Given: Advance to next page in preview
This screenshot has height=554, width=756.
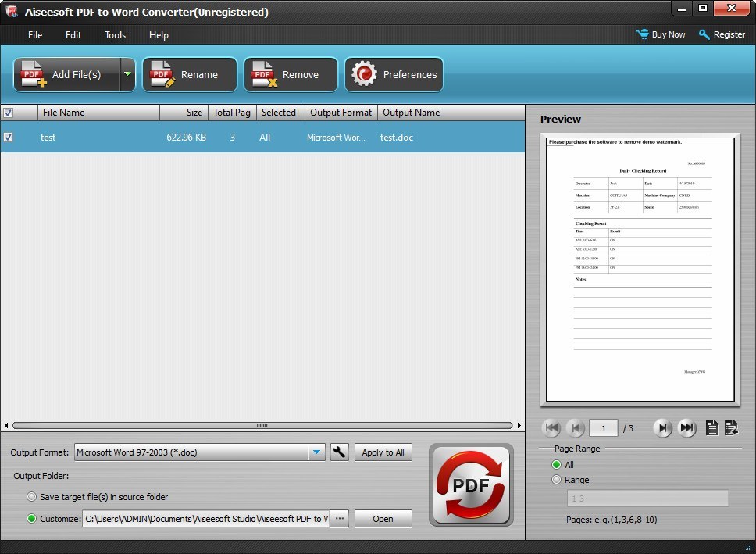Looking at the screenshot, I should [x=662, y=427].
